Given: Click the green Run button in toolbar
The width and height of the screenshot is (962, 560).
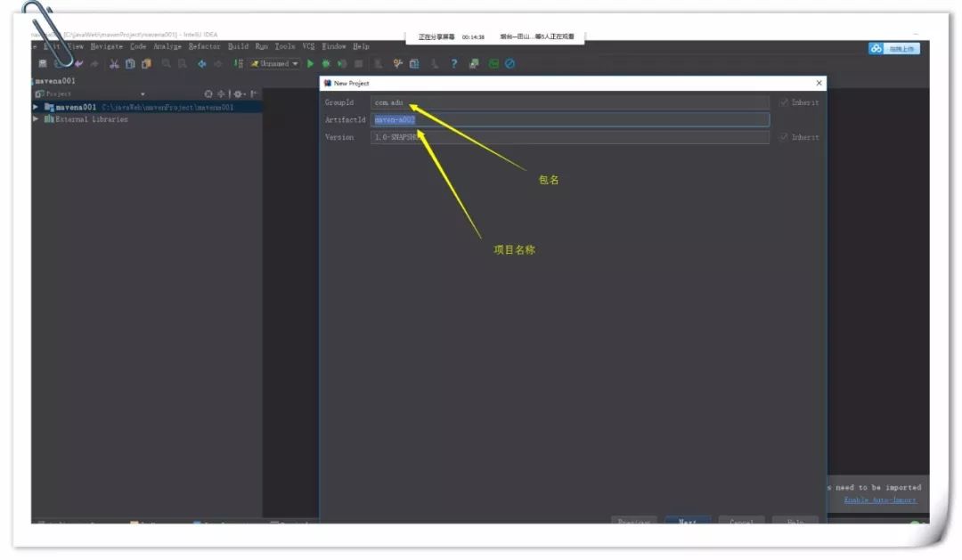Looking at the screenshot, I should pos(311,64).
